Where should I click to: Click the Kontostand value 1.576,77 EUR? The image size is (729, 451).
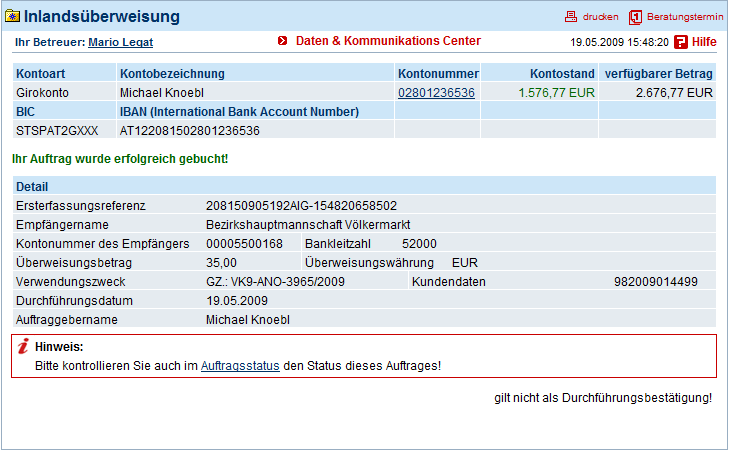pyautogui.click(x=557, y=93)
